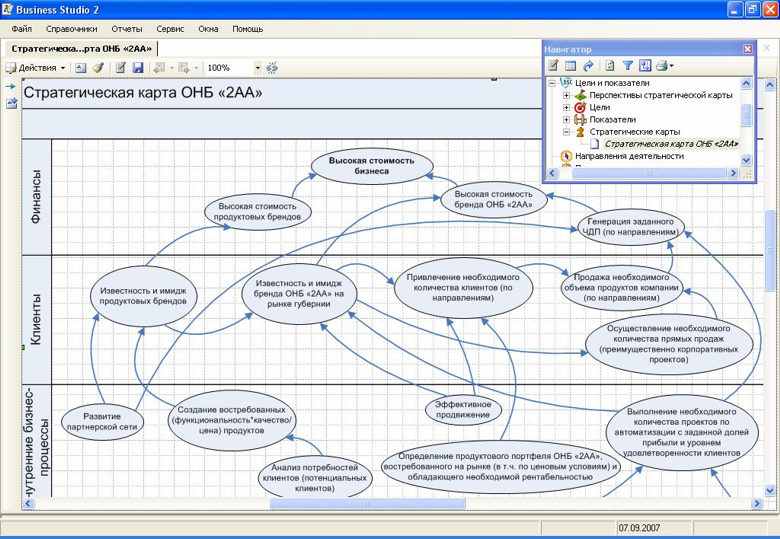Open the Окна menu
Screen dimensions: 780x539
(208, 29)
